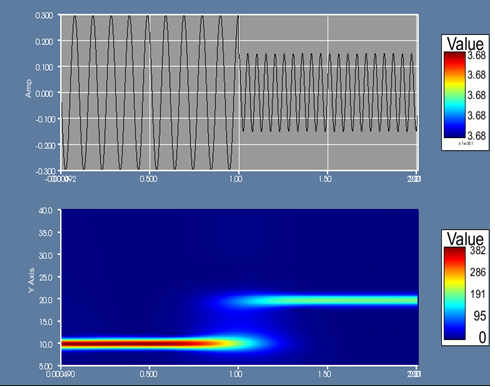Click the 382 maximum label in lower legend
Viewport: 495px width, 387px height.
478,250
